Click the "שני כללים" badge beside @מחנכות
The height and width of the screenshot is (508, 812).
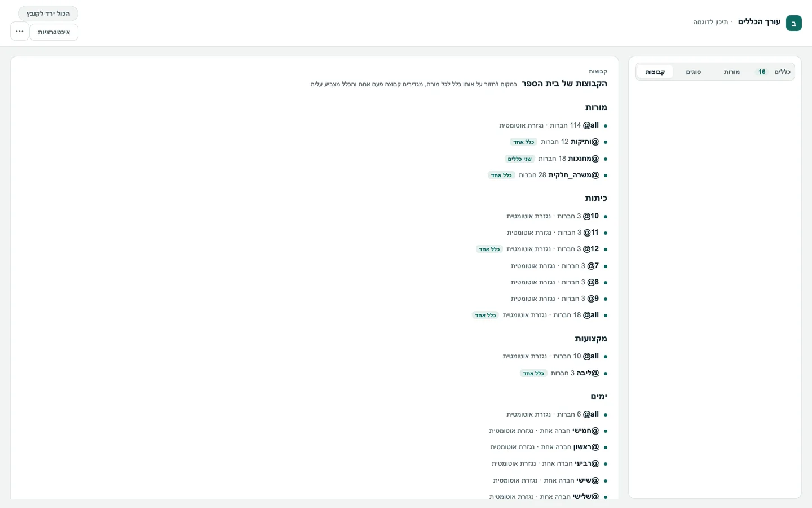pyautogui.click(x=519, y=159)
